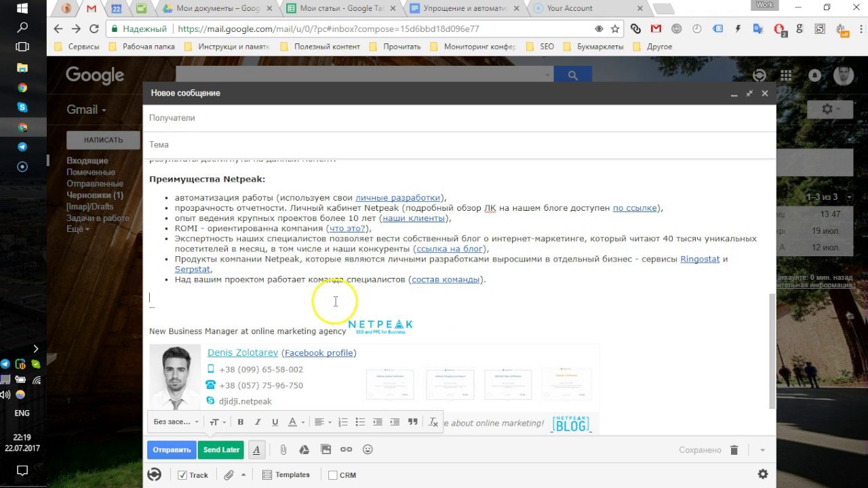Switch to the Упрощение и автоматиз... tab
868x488 pixels.
465,8
